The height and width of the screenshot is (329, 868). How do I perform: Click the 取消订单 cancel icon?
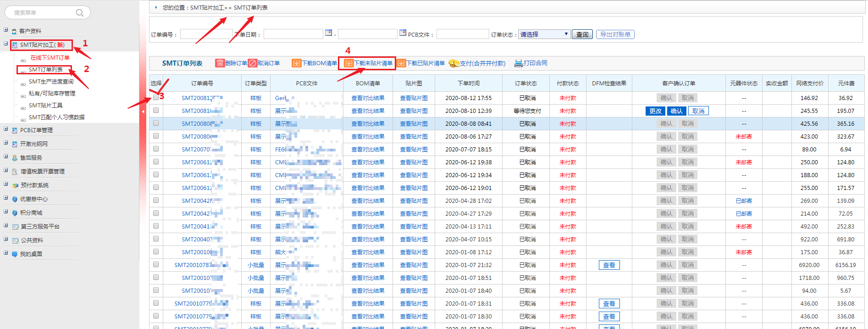pyautogui.click(x=253, y=63)
